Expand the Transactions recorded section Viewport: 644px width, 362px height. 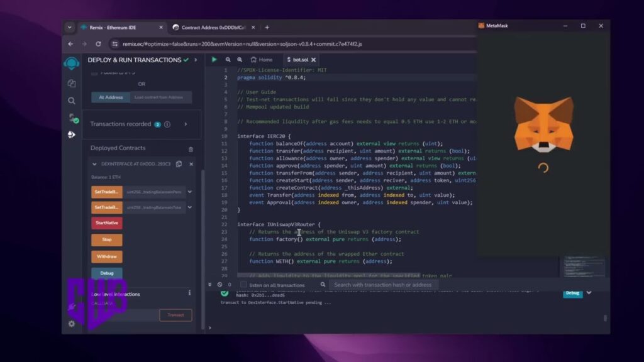[x=186, y=124]
